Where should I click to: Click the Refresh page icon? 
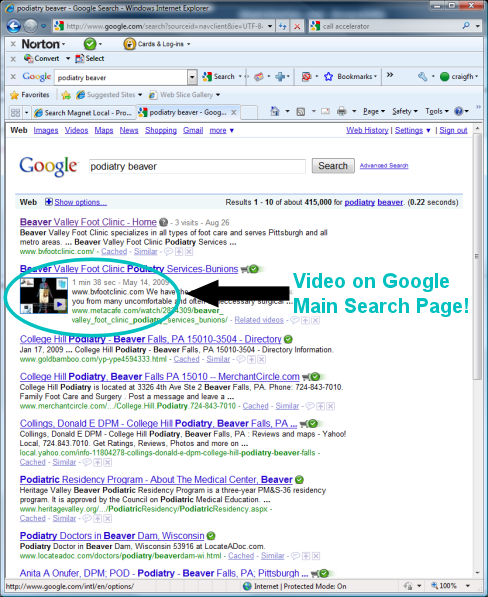(282, 26)
